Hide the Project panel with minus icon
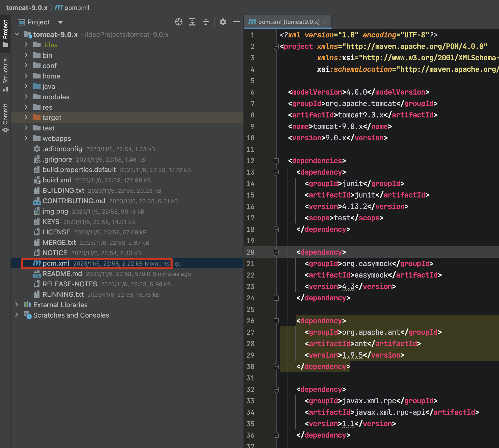The height and width of the screenshot is (448, 499). tap(236, 22)
